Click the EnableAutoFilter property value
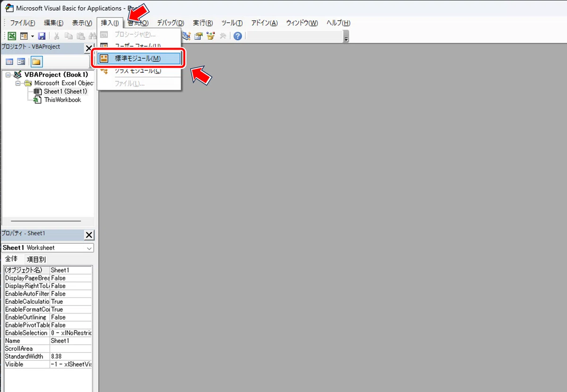This screenshot has width=567, height=392. pos(71,294)
